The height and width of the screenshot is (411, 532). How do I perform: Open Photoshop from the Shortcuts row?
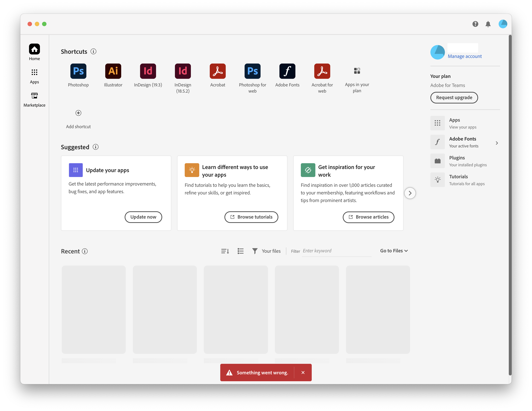[78, 71]
